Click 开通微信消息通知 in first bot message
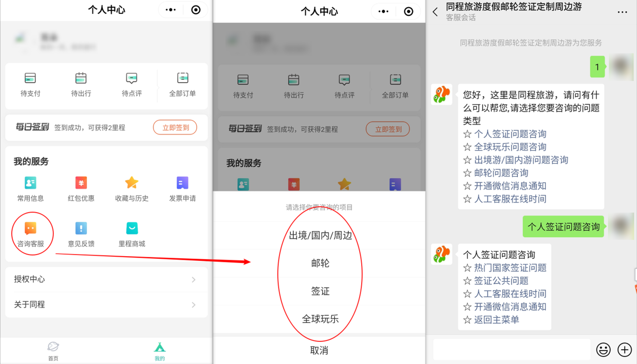Image resolution: width=637 pixels, height=364 pixels. click(x=510, y=186)
